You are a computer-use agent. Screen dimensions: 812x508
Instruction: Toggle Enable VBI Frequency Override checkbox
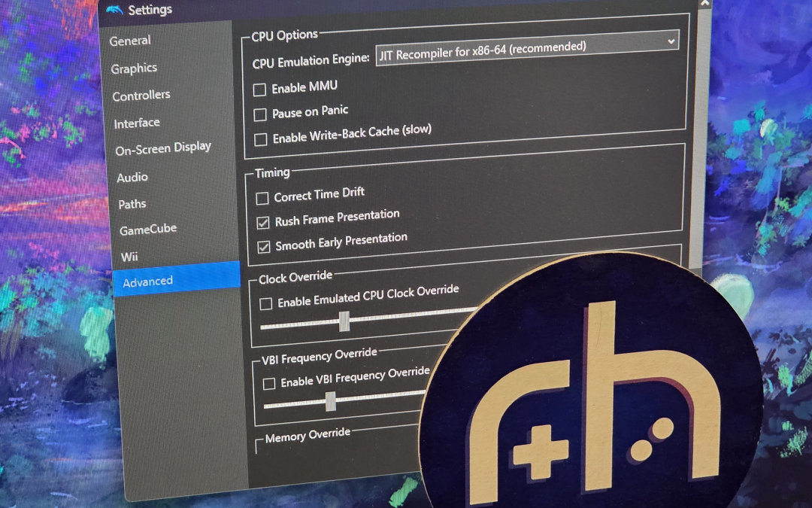click(x=269, y=384)
